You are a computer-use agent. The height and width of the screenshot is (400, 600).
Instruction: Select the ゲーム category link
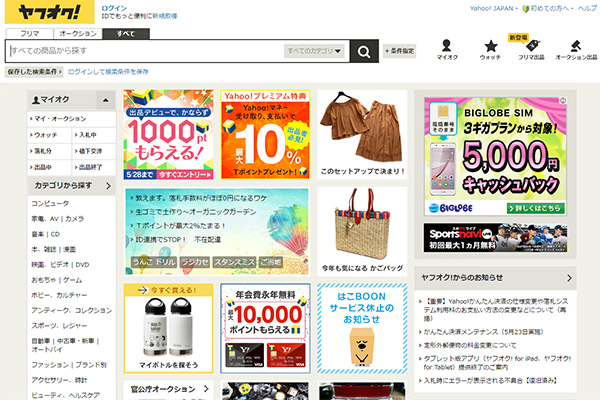tap(72, 280)
